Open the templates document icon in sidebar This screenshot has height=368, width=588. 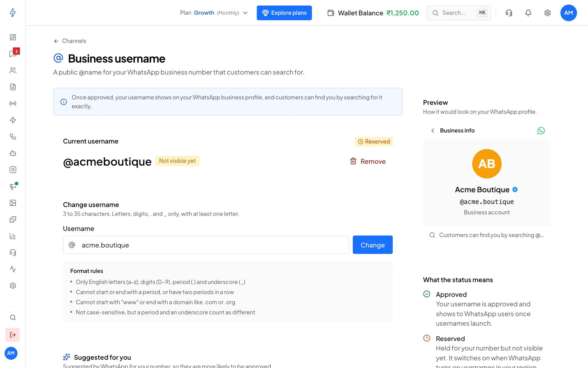click(13, 87)
